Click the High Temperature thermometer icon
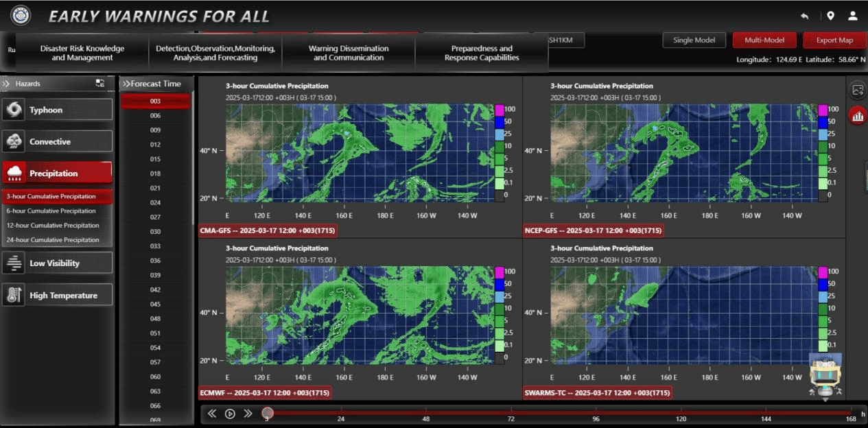 click(x=14, y=296)
